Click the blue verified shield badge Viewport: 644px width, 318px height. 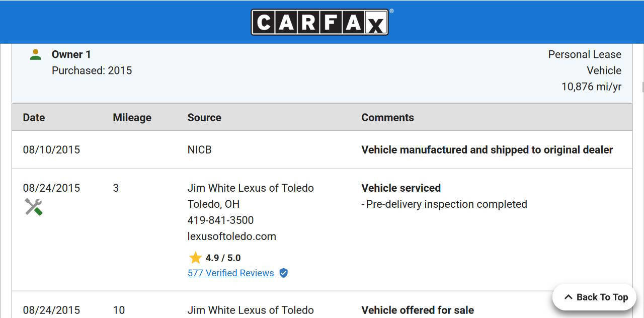284,273
